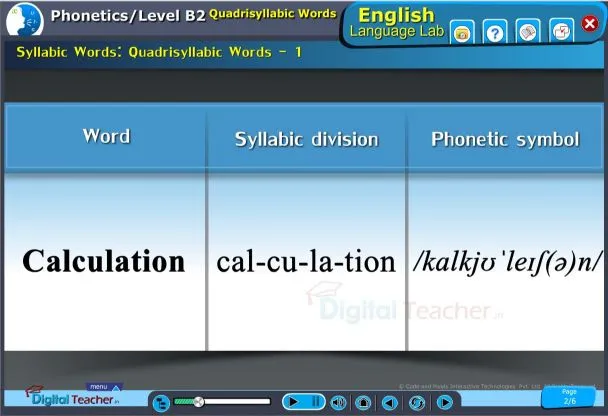Image resolution: width=608 pixels, height=416 pixels.
Task: Click the Syllabic Words: Quadrisyllabic Words - 1 heading
Action: (159, 52)
